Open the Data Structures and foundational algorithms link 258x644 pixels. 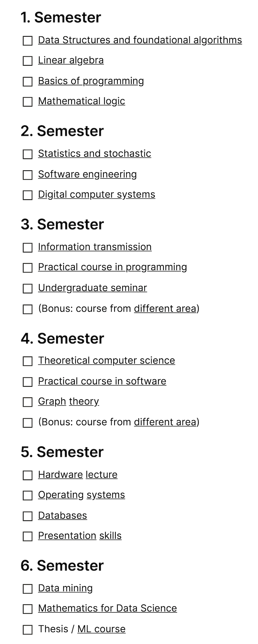pyautogui.click(x=140, y=40)
